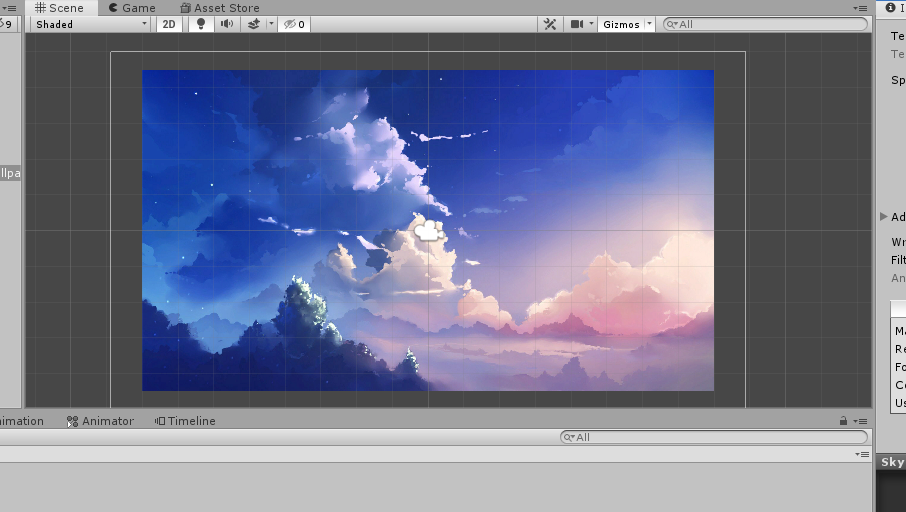Open the Shaded draw mode dropdown
The image size is (906, 512).
point(91,24)
